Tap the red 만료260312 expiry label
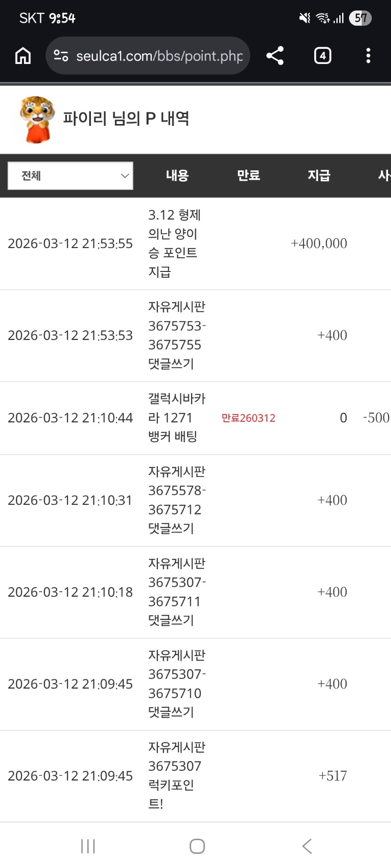This screenshot has width=391, height=868. pos(248,418)
